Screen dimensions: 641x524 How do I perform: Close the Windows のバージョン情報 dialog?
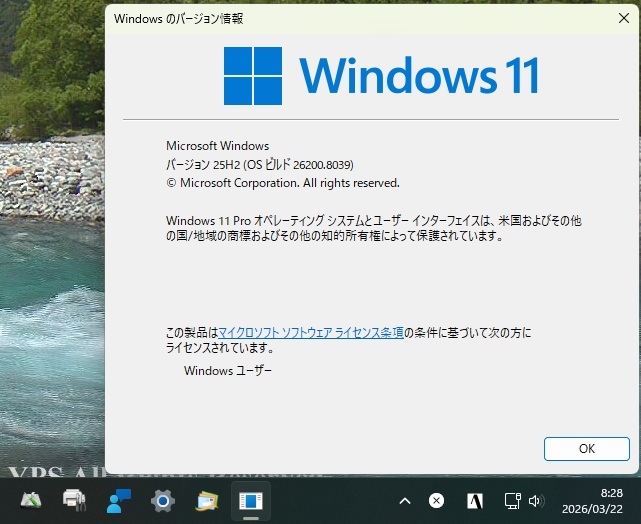[x=624, y=18]
